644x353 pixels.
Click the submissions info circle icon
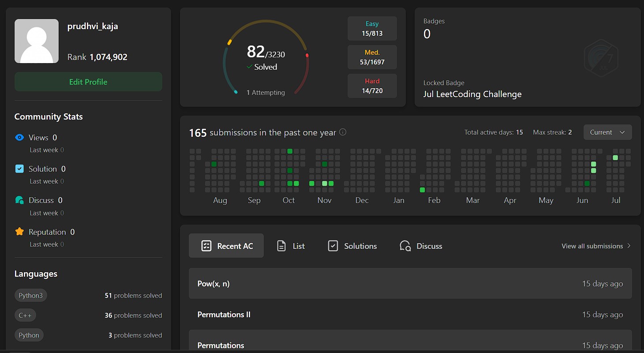pyautogui.click(x=343, y=132)
